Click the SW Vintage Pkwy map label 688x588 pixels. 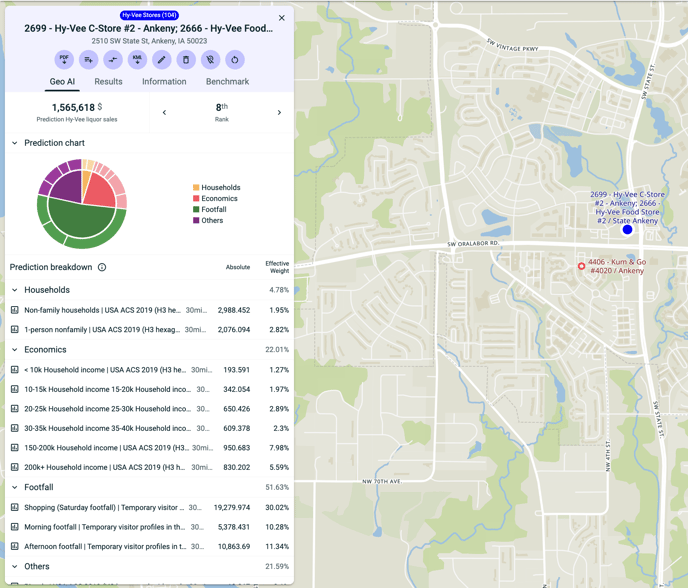(x=512, y=45)
